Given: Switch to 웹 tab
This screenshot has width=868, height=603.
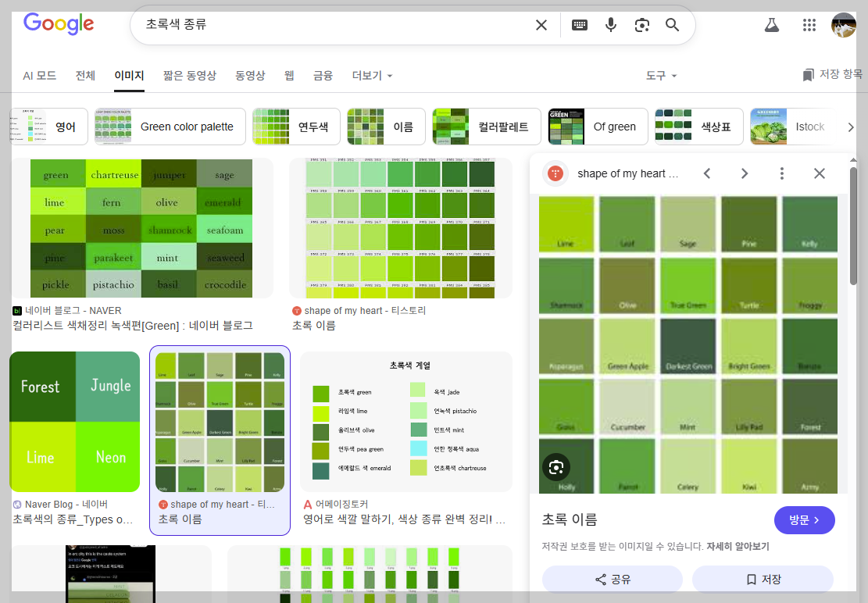Looking at the screenshot, I should (289, 75).
